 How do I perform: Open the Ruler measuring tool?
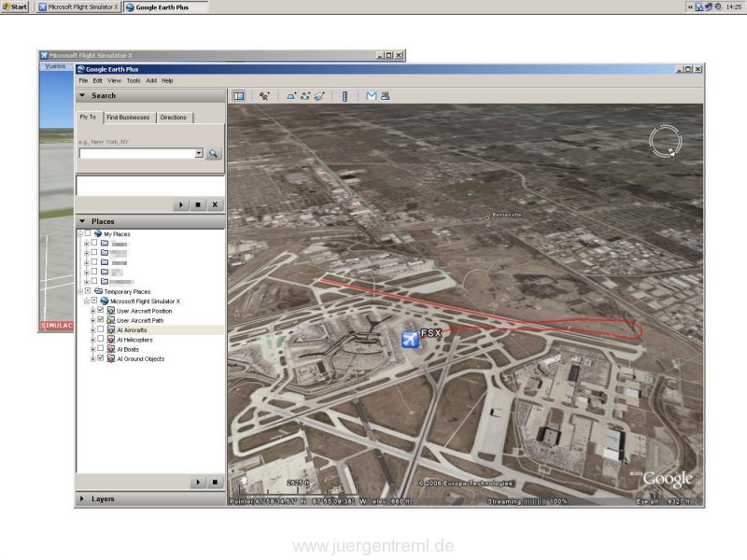point(345,96)
